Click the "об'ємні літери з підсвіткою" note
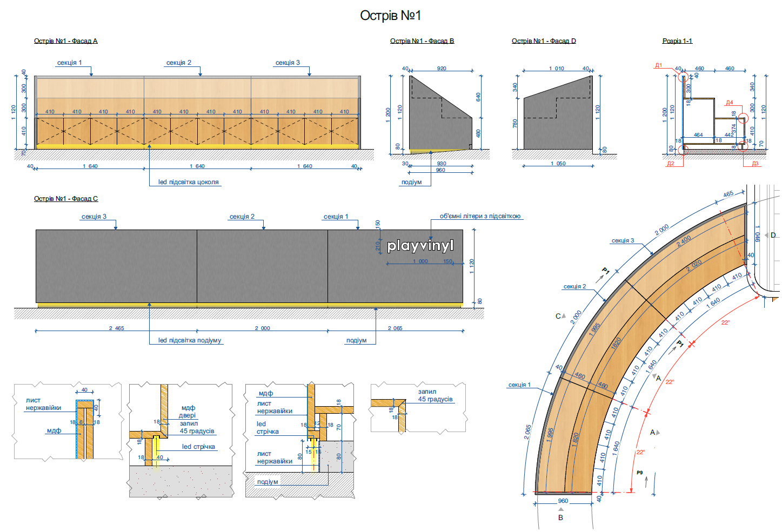The height and width of the screenshot is (532, 782). click(x=480, y=216)
